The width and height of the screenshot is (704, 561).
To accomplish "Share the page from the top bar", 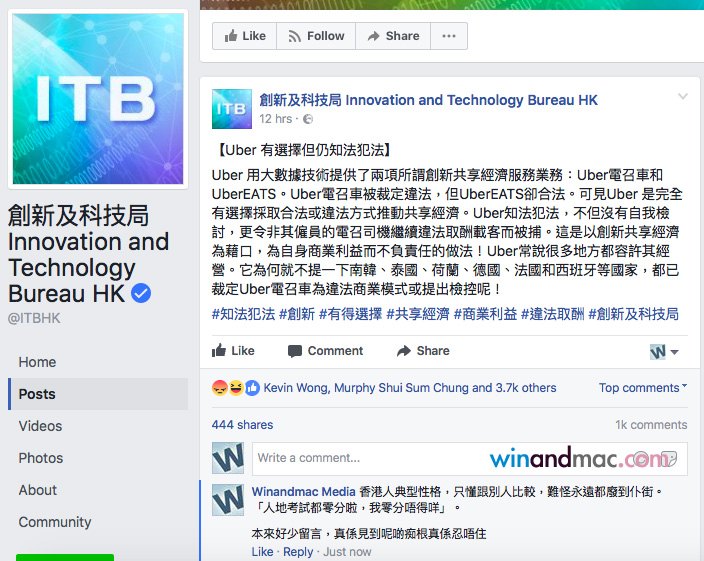I will (x=393, y=36).
